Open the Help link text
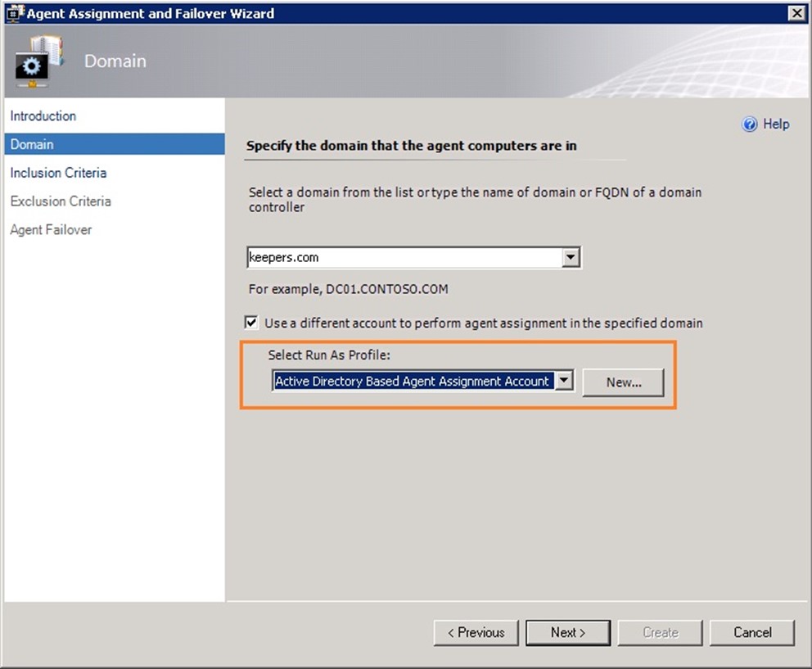This screenshot has height=669, width=812. (x=776, y=124)
